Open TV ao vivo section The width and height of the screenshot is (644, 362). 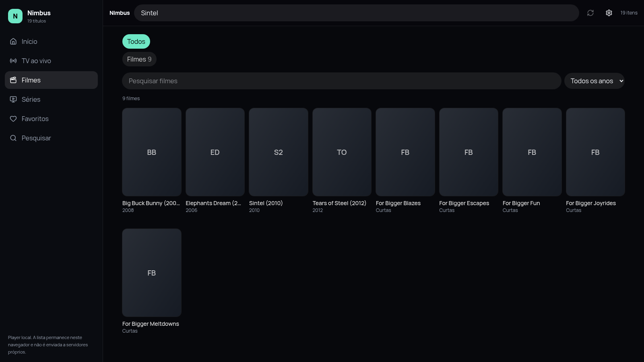tap(51, 61)
